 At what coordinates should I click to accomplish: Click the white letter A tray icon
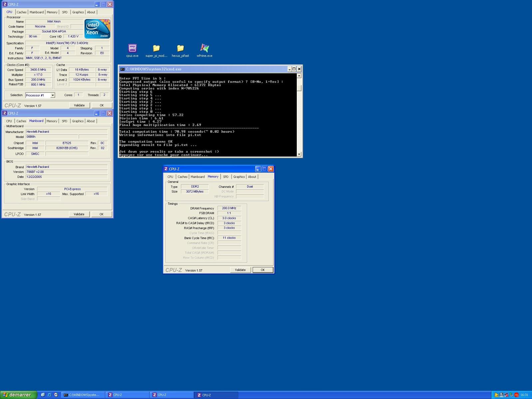click(x=501, y=395)
